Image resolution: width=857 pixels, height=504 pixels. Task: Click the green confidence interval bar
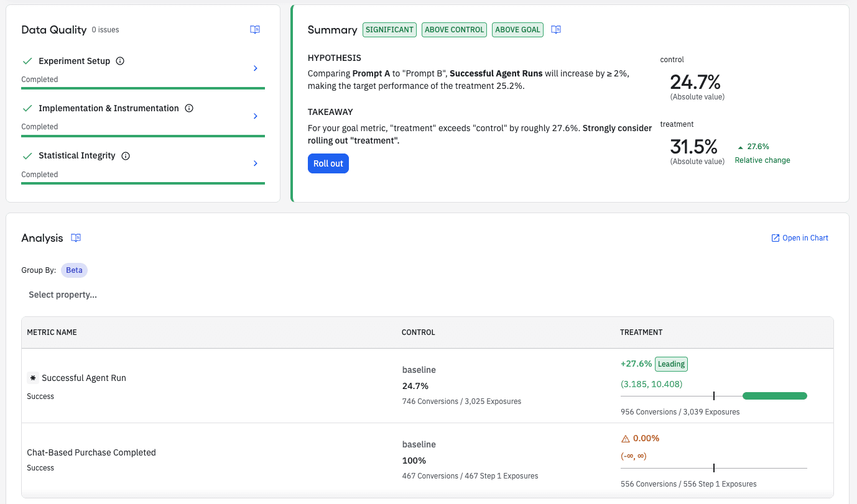click(774, 396)
